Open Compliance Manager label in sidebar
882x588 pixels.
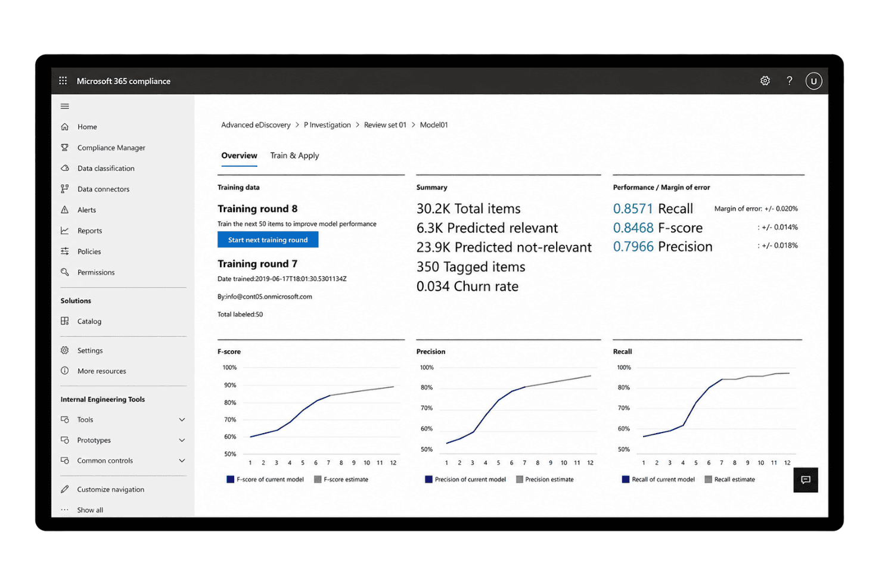tap(111, 148)
